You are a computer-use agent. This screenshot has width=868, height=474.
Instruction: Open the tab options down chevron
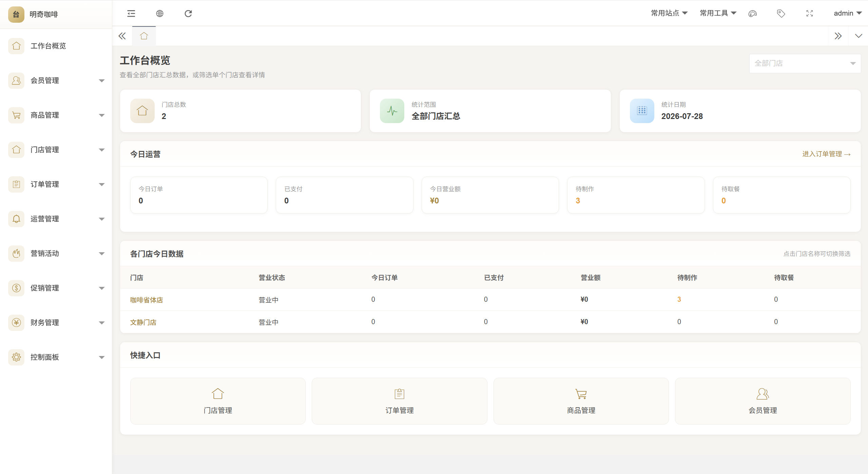(x=858, y=36)
